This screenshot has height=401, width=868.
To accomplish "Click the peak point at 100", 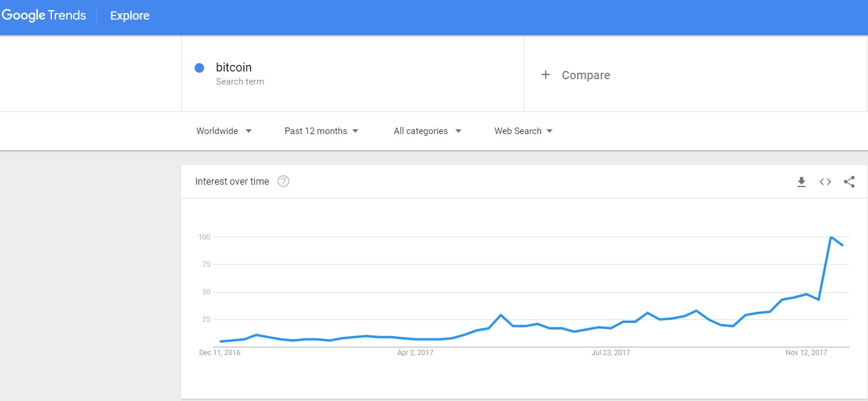I will click(x=830, y=237).
